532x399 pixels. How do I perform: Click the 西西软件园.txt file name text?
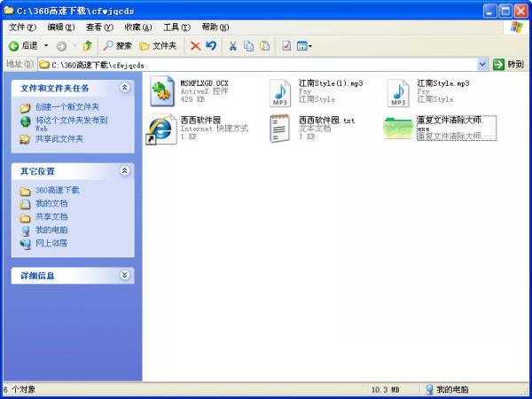(326, 120)
